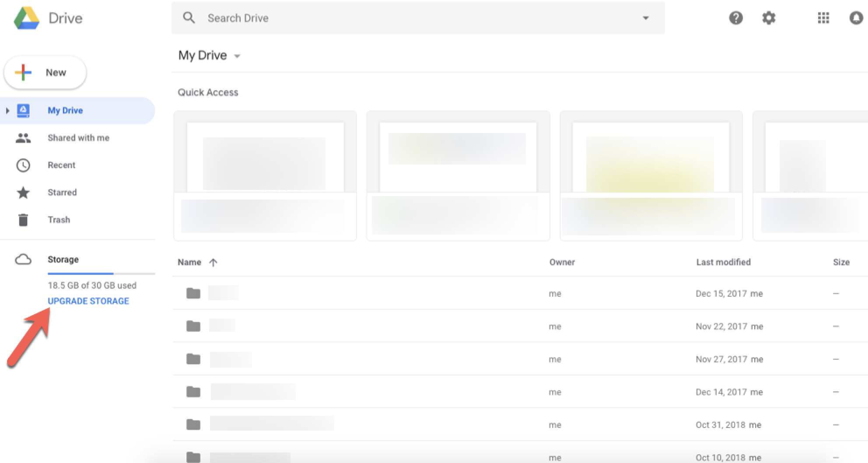Open the second Quick Access thumbnail
This screenshot has width=868, height=463.
tap(458, 175)
